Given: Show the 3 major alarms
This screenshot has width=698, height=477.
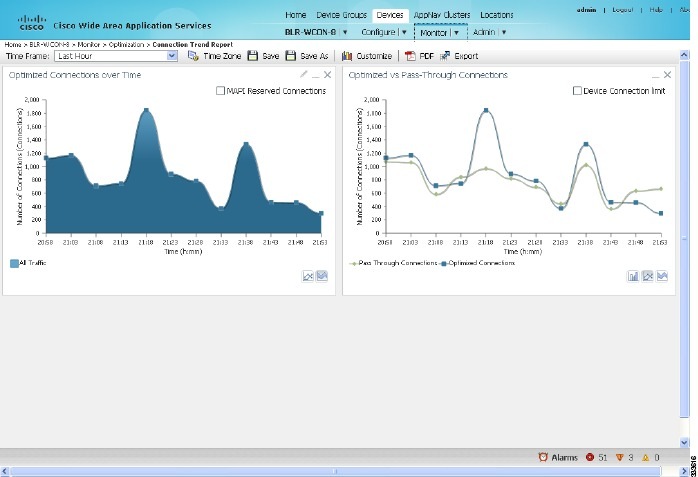Looking at the screenshot, I should pyautogui.click(x=619, y=457).
